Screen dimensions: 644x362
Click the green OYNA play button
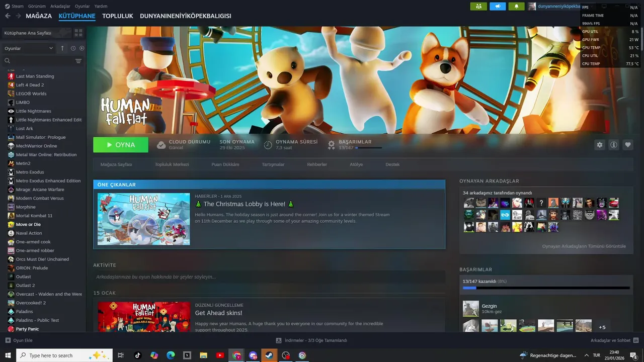[x=121, y=145]
